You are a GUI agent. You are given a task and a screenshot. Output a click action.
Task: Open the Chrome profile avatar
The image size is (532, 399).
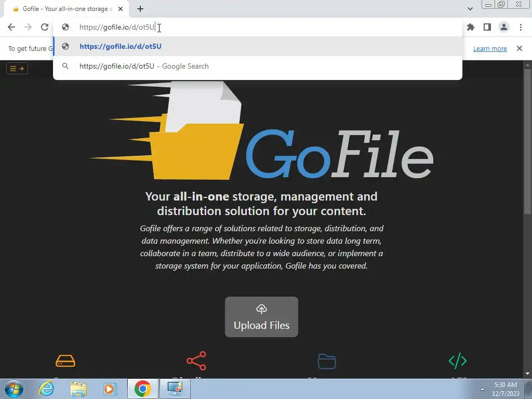coord(504,27)
